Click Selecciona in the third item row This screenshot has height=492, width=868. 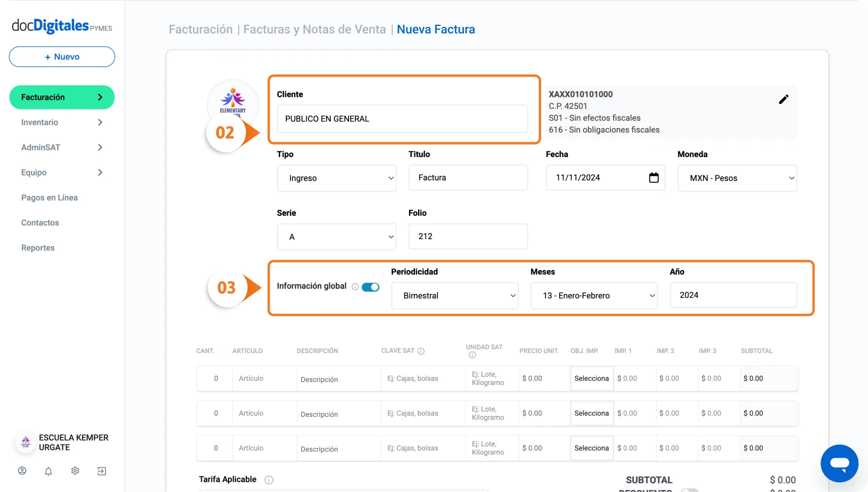[x=591, y=448]
